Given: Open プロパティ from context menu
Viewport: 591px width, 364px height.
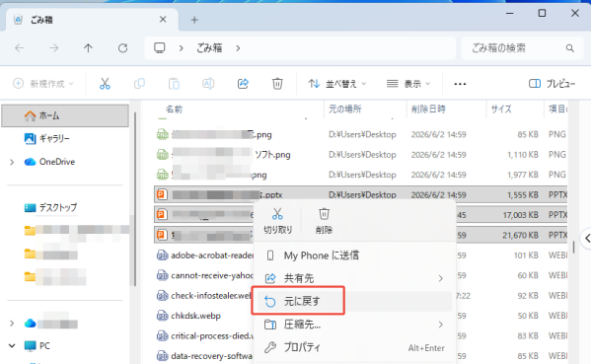Looking at the screenshot, I should click(x=353, y=347).
